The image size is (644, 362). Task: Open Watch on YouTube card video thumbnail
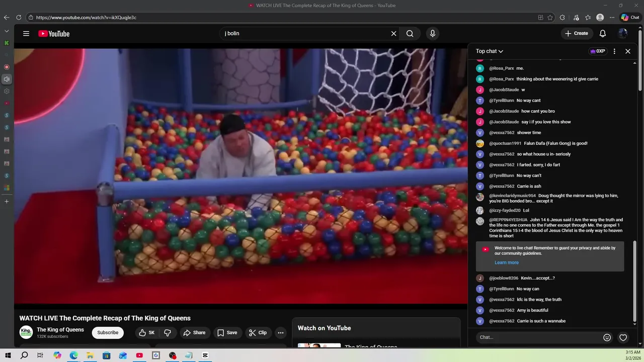319,345
